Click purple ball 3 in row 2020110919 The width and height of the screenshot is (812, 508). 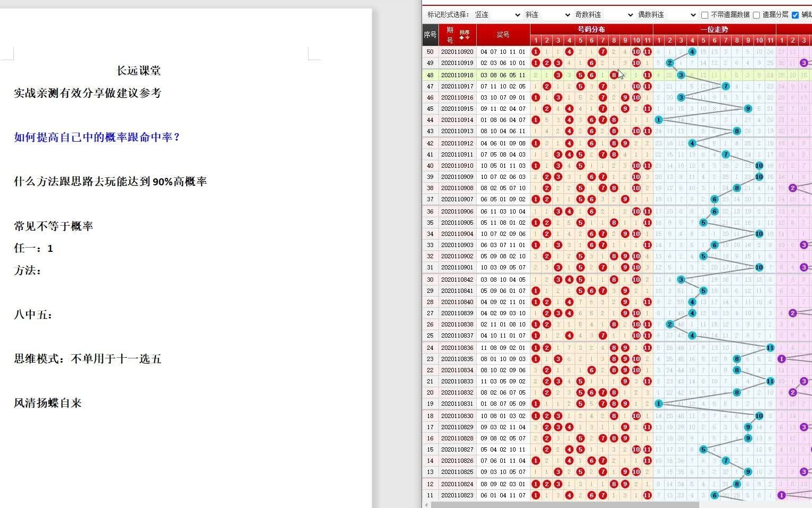[803, 63]
